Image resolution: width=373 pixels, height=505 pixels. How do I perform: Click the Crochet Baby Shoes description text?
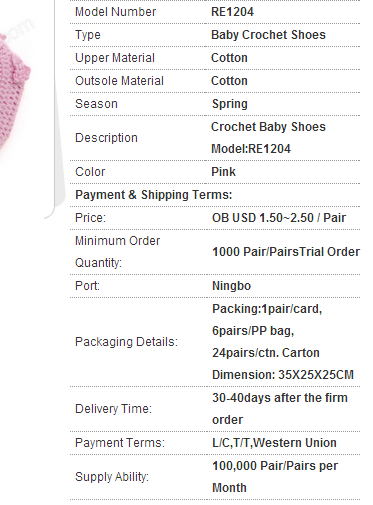coord(268,127)
